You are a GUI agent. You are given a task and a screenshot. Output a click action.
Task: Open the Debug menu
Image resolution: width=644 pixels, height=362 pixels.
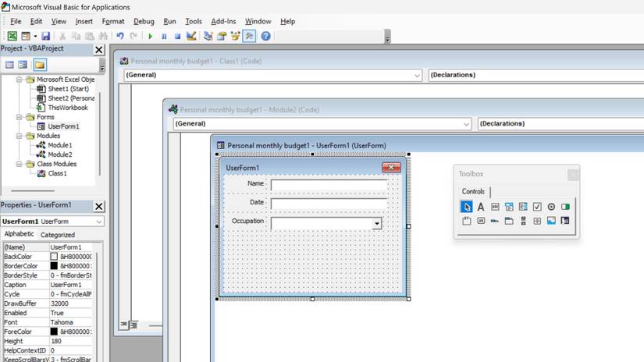point(144,21)
